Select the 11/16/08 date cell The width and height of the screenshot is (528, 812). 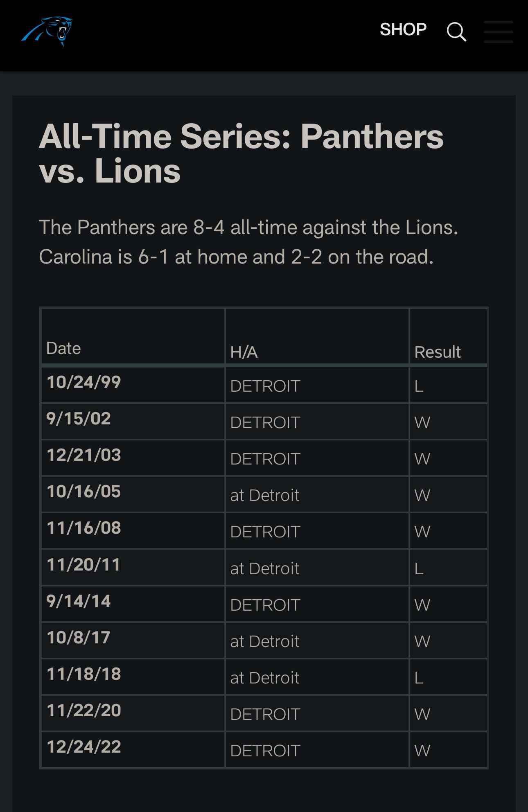[x=83, y=528]
